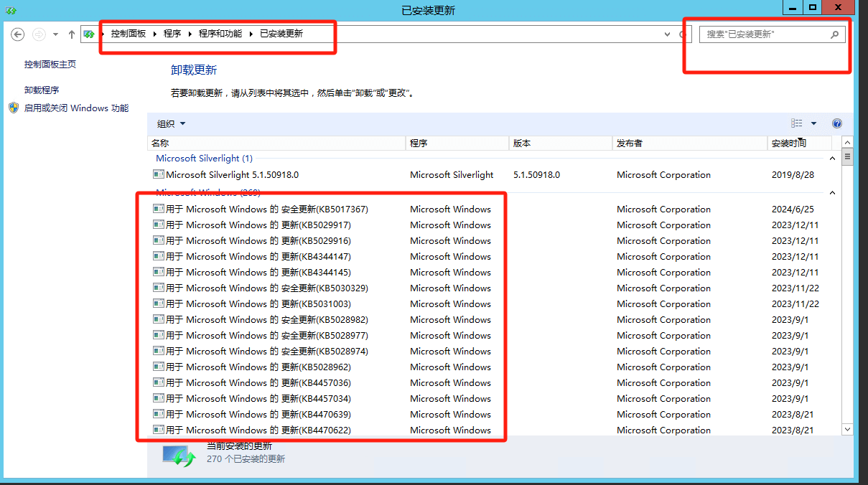
Task: Select version cell 5.1.50918.0 of Silverlight
Action: pyautogui.click(x=536, y=174)
